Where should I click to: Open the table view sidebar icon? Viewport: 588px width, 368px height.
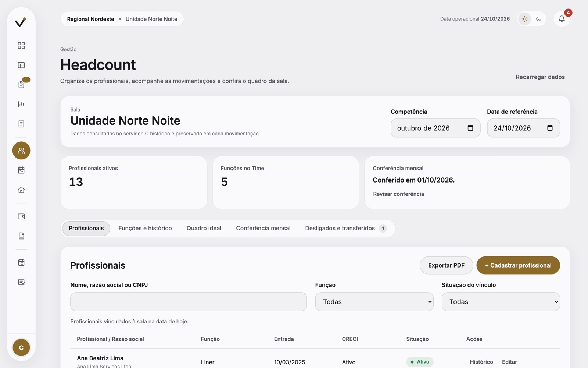pos(21,65)
